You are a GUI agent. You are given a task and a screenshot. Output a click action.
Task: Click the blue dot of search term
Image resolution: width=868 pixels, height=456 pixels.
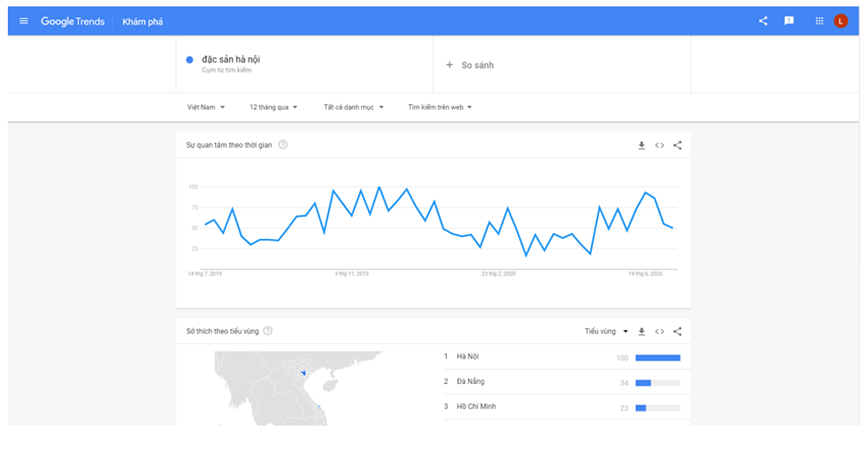[189, 60]
